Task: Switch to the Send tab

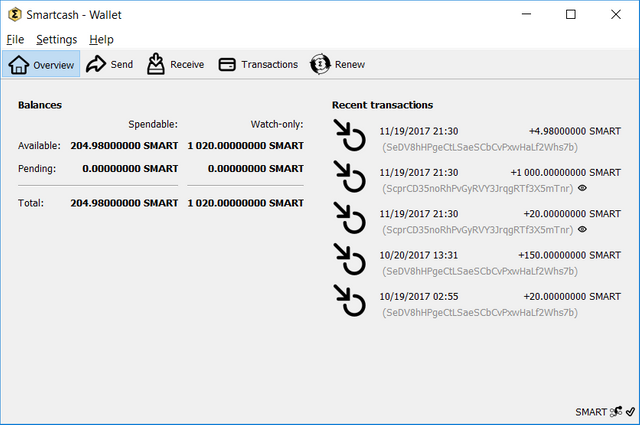Action: click(x=109, y=64)
